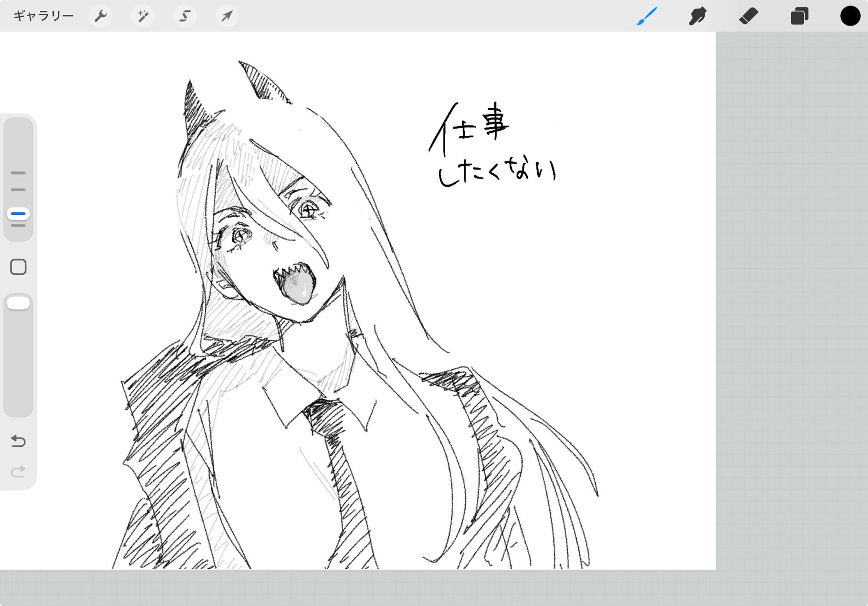This screenshot has width=868, height=606.
Task: Click the second notch on the brush size slider
Action: (x=18, y=190)
